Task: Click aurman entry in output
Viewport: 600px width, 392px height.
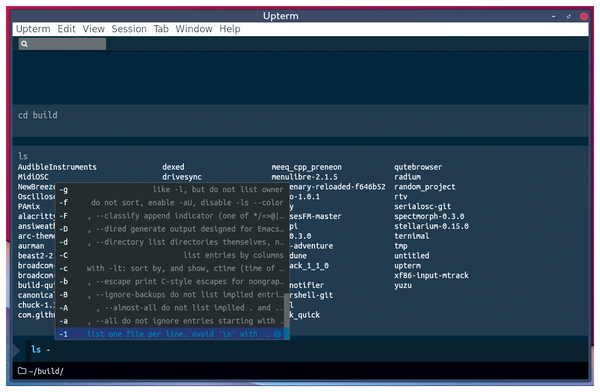Action: click(31, 246)
